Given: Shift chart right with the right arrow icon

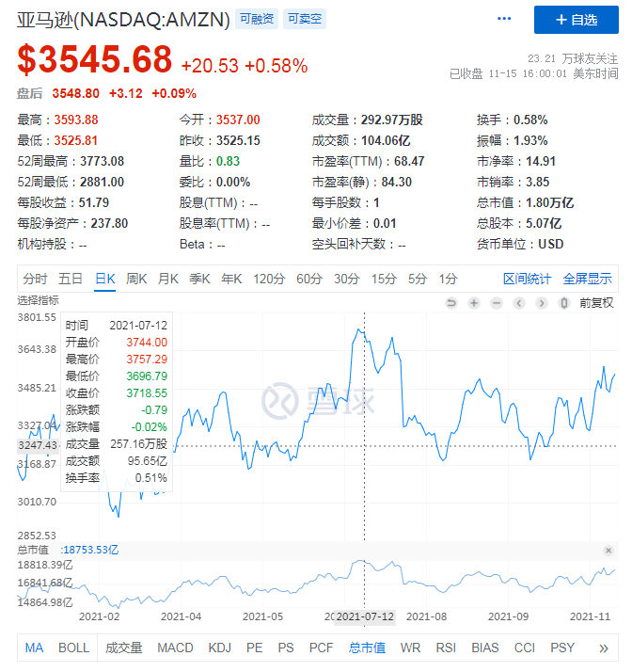Looking at the screenshot, I should click(x=542, y=303).
